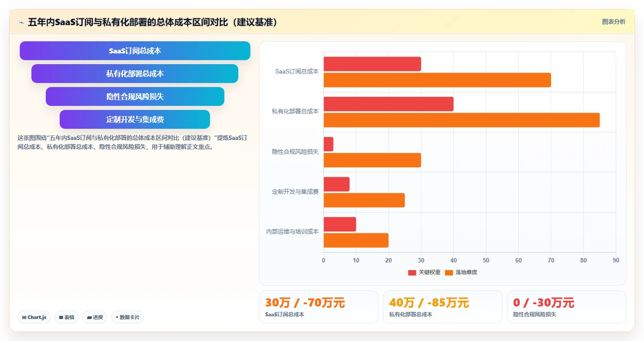644x341 pixels.
Task: Select the 私有化部署总成本 funnel bar
Action: (x=135, y=74)
